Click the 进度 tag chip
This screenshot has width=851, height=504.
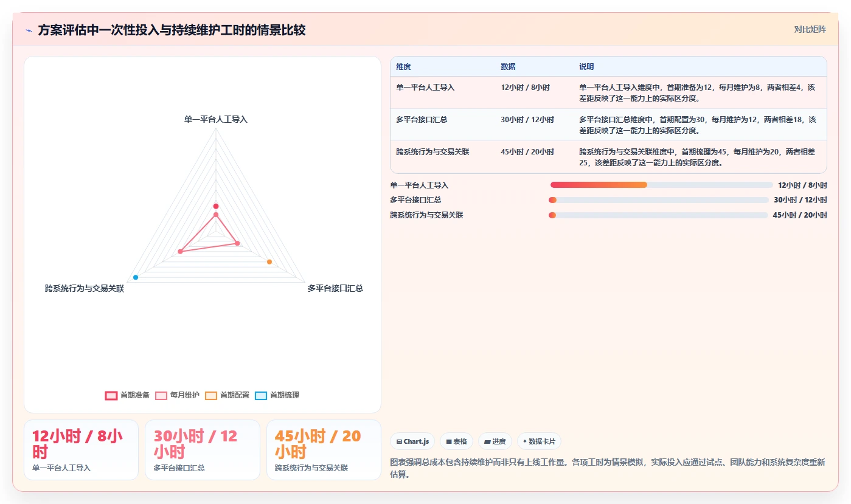(495, 441)
